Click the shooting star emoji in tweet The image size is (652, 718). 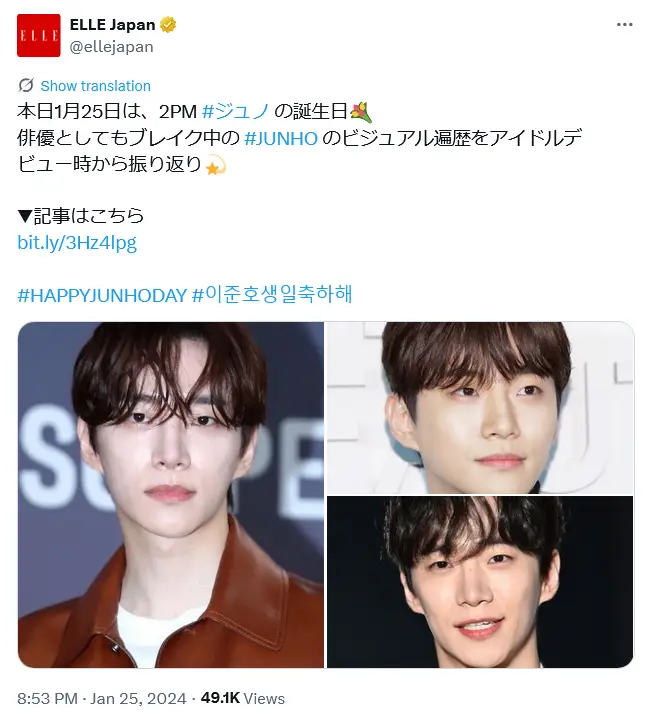(215, 165)
